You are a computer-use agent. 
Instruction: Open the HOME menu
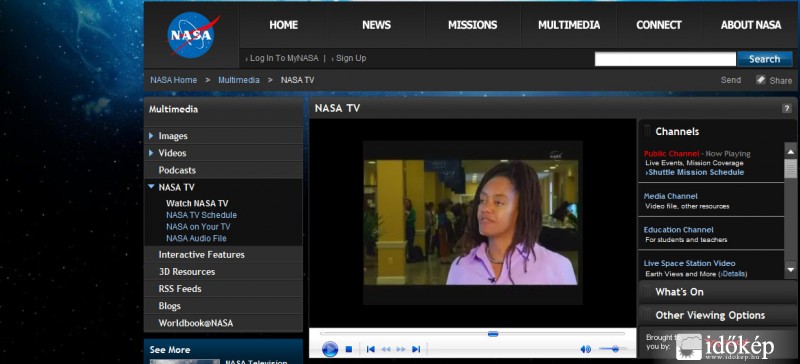(284, 25)
